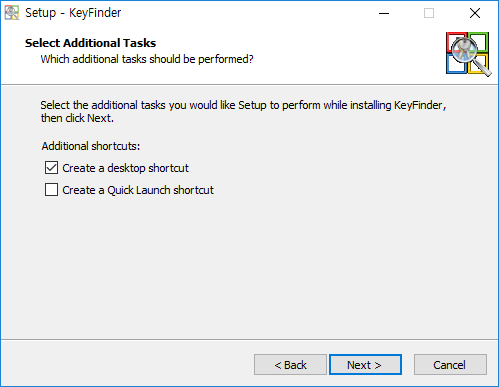Click the "Setup - KeyFinder" title bar text
Screen dimensions: 499x387
click(73, 13)
